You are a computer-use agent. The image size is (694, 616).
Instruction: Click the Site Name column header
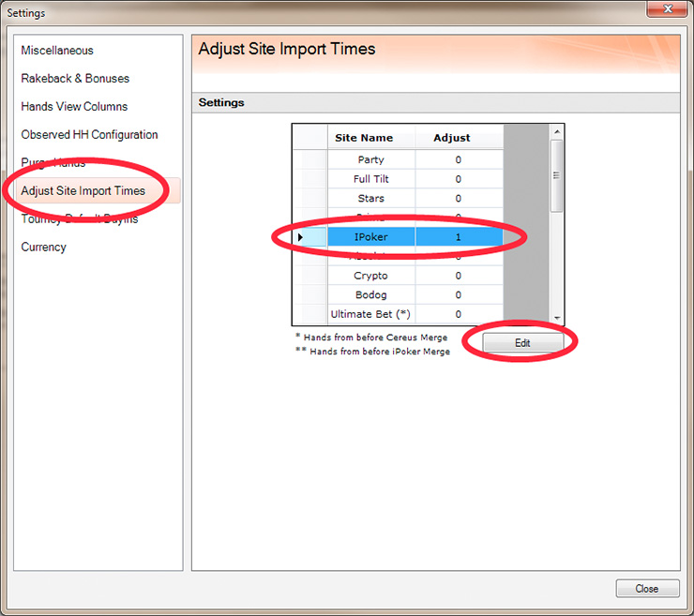pos(370,138)
